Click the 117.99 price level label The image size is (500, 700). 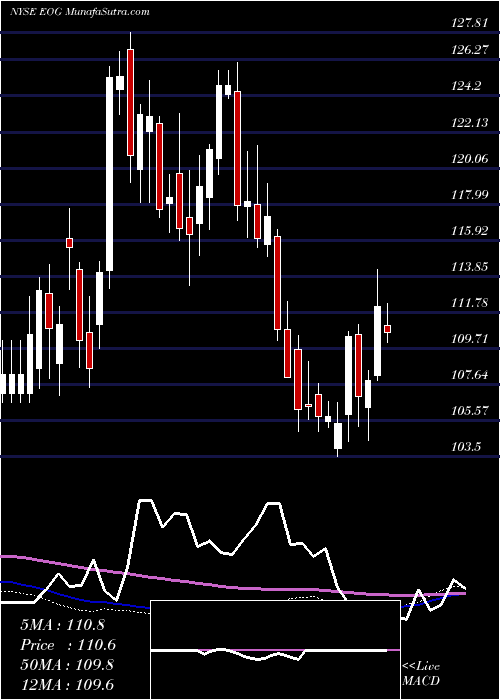(469, 194)
